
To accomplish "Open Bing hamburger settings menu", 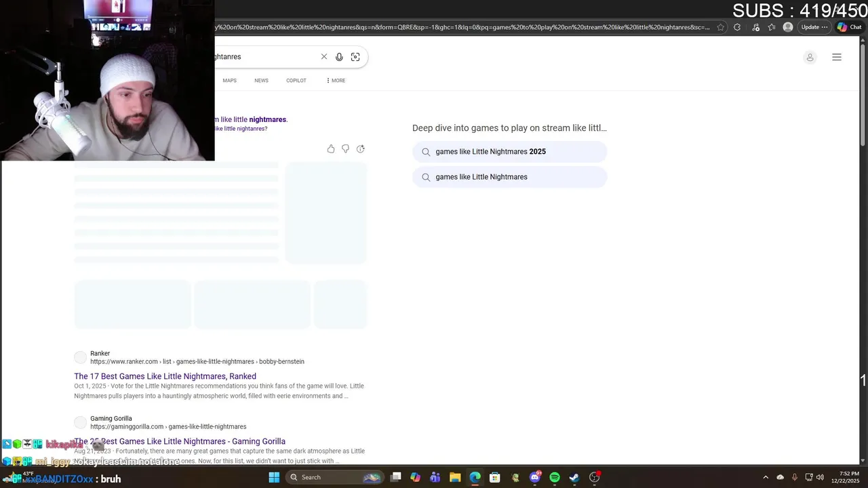I will [837, 57].
